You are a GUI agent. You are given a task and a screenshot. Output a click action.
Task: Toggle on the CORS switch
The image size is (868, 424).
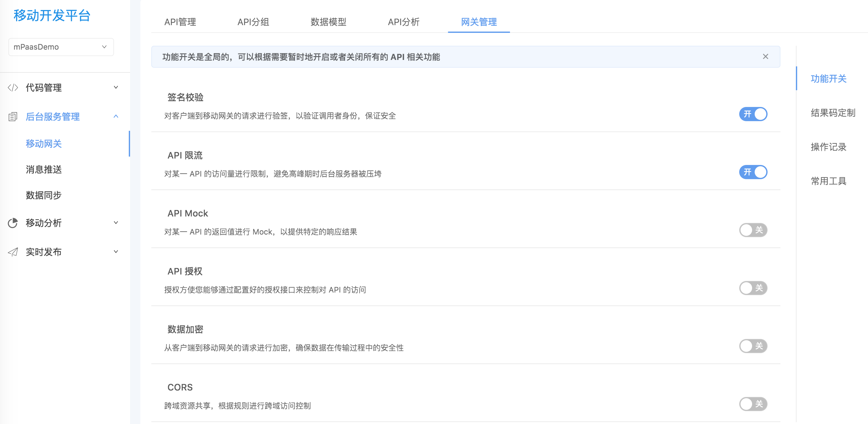coord(753,404)
